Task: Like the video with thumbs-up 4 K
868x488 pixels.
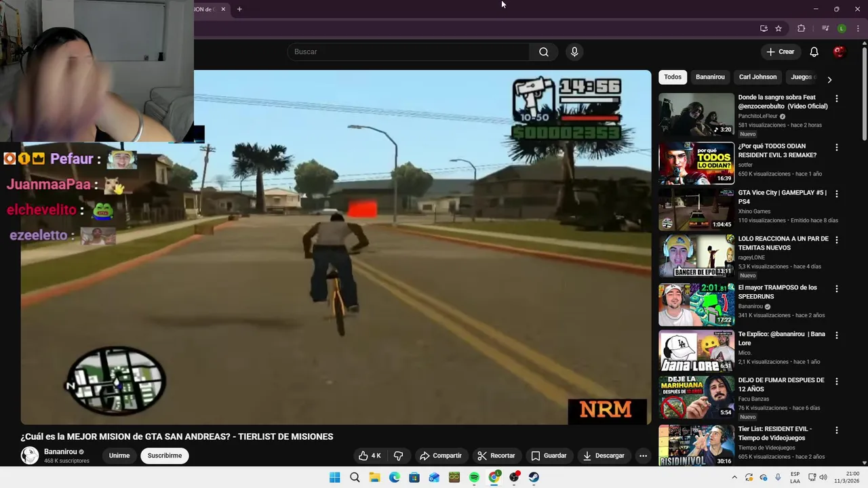Action: point(370,455)
